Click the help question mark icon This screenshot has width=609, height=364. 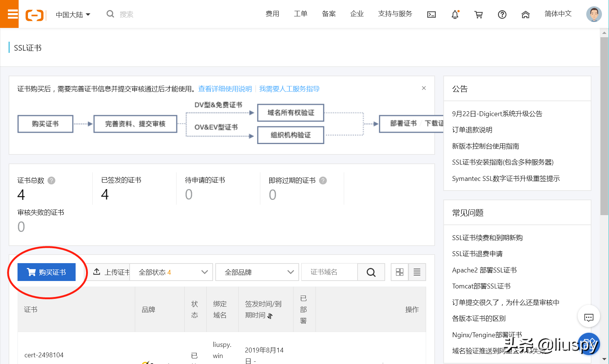(x=502, y=15)
